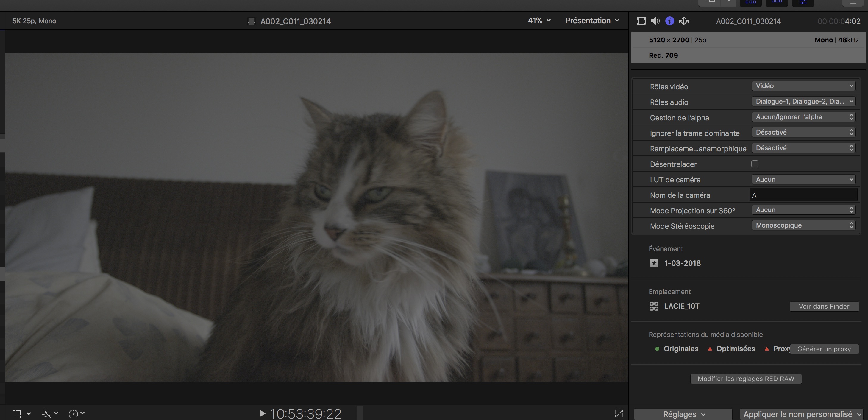Open the LUT de caméra dropdown
The height and width of the screenshot is (420, 868).
(x=803, y=179)
